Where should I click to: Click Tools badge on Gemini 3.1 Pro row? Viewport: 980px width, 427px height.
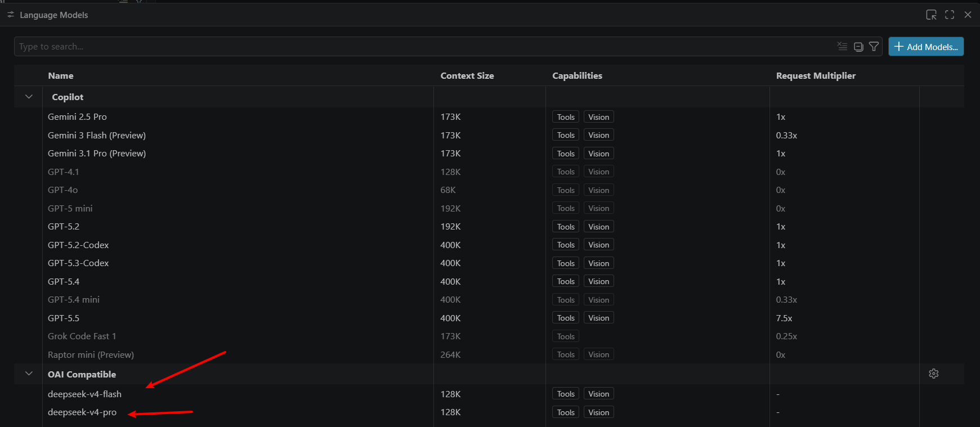(566, 154)
